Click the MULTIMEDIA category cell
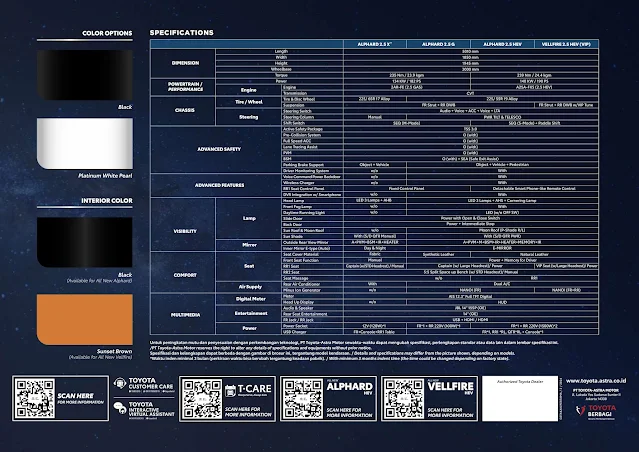 183,315
